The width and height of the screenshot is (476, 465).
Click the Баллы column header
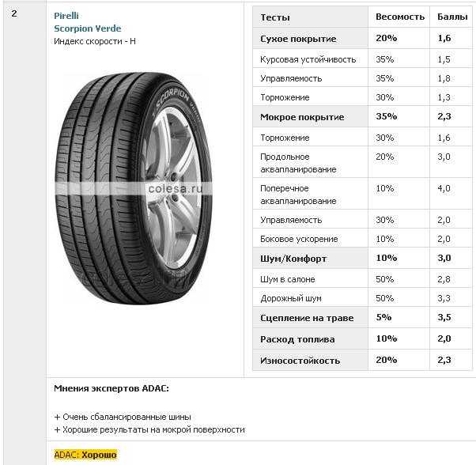[452, 17]
